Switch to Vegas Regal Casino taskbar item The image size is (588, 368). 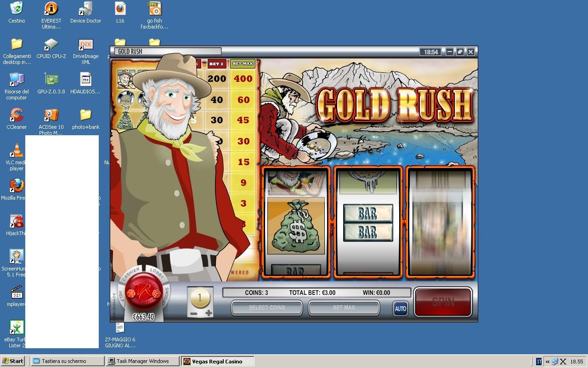pyautogui.click(x=217, y=361)
